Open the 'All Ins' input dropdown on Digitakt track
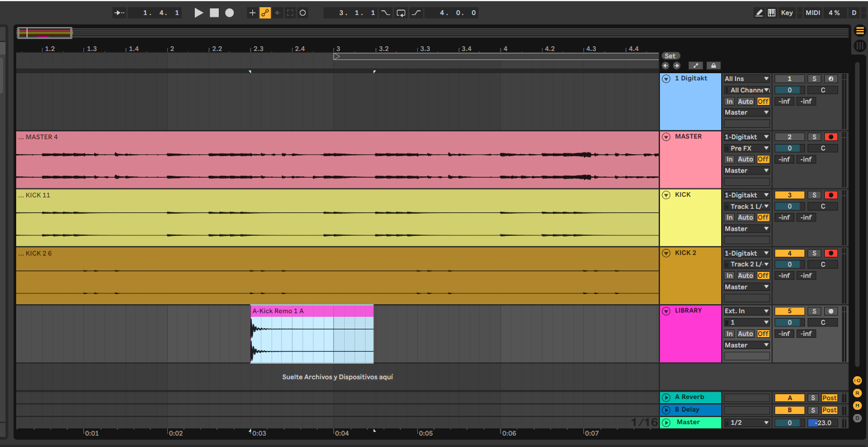This screenshot has height=447, width=868. coord(746,79)
